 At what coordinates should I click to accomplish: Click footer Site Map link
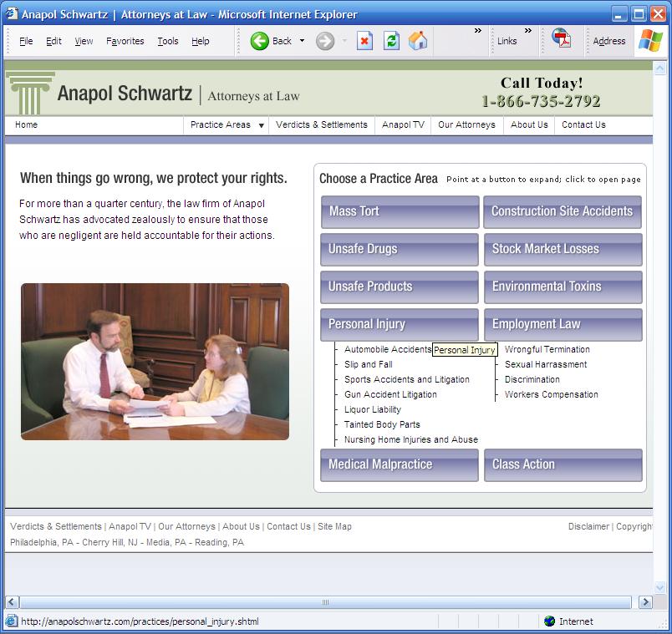pyautogui.click(x=334, y=526)
